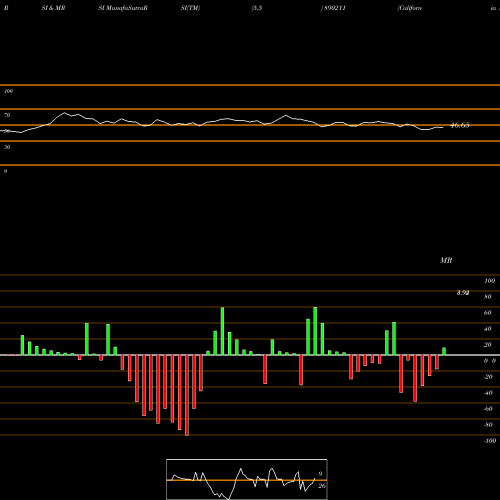
Task: Click the MR axis label -100
Action: tap(490, 441)
